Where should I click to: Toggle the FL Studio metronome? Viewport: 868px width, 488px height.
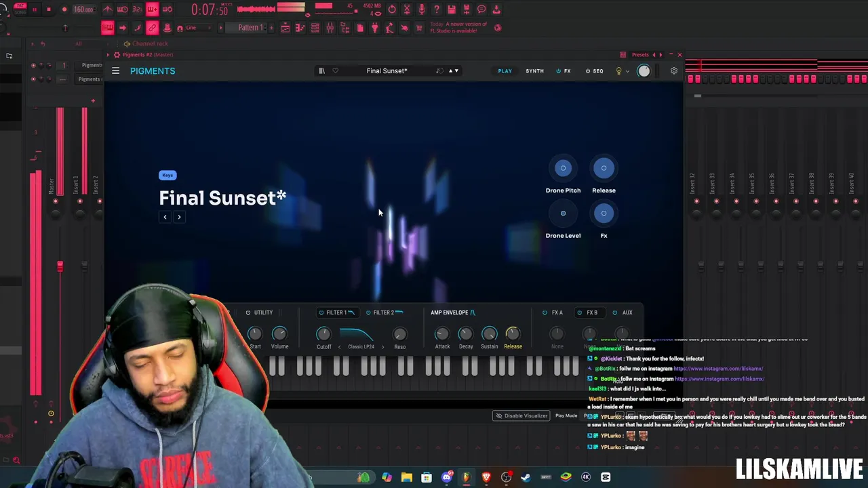(107, 9)
